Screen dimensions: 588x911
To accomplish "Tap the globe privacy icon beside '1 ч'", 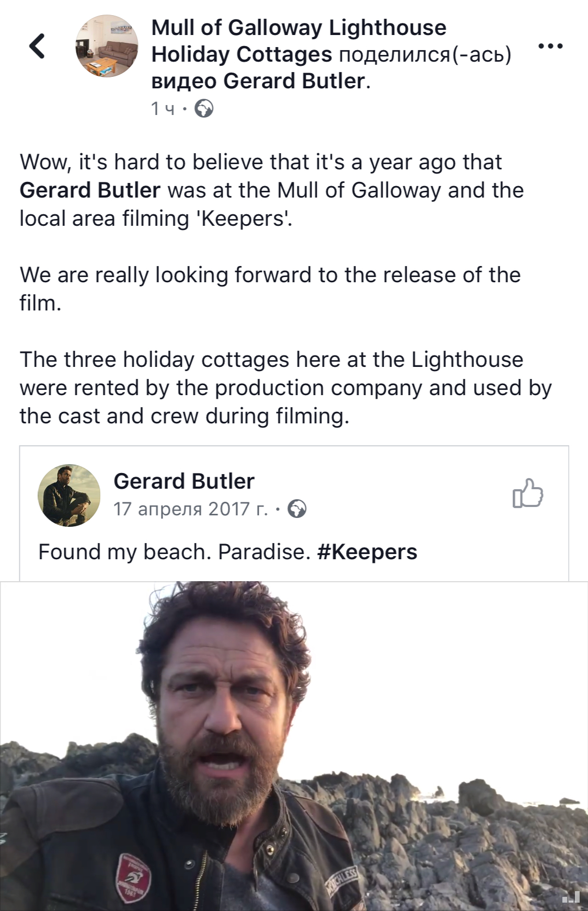I will tap(204, 109).
